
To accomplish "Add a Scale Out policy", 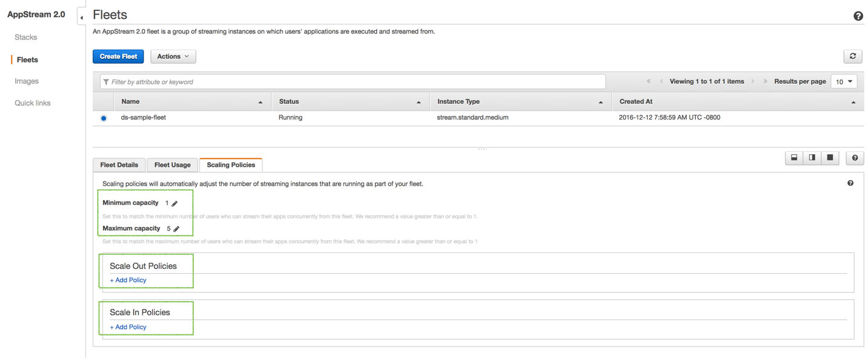I will tap(127, 280).
